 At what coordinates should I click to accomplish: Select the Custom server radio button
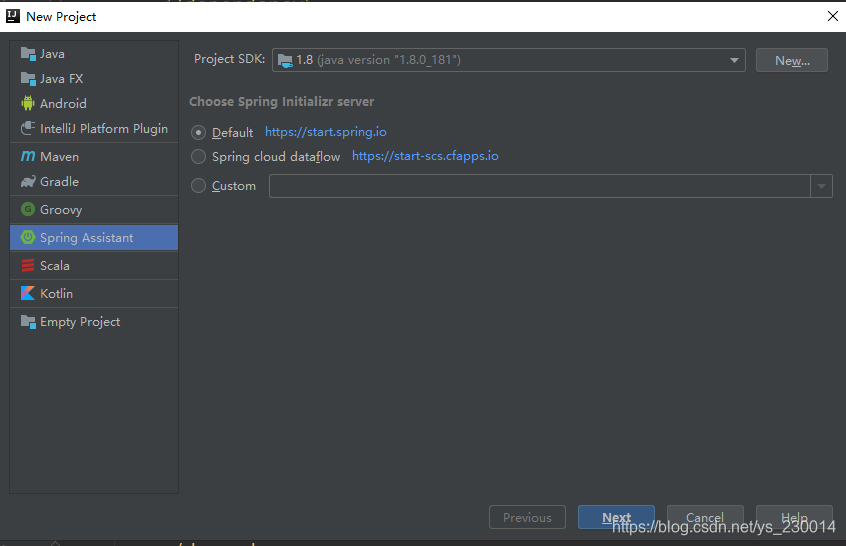tap(199, 186)
